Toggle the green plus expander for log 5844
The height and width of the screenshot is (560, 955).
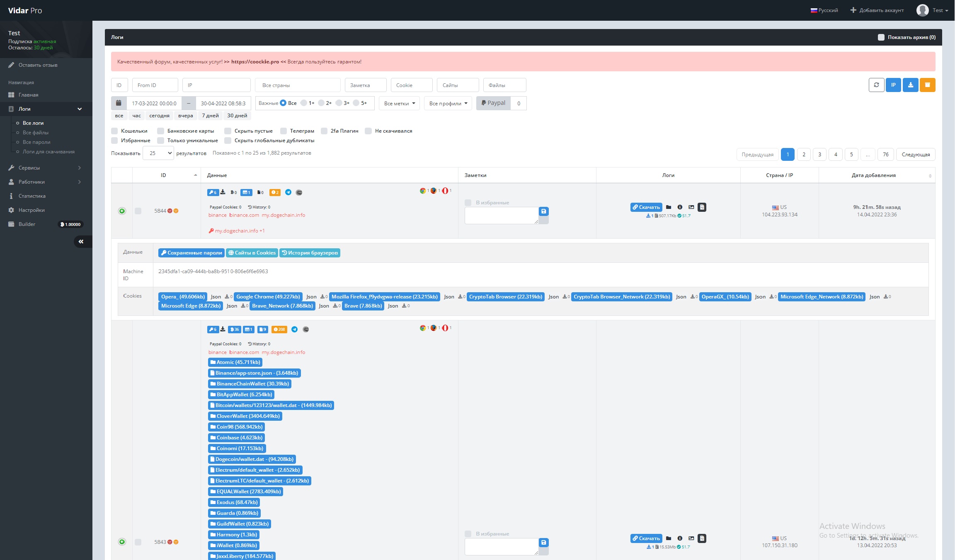pos(122,211)
